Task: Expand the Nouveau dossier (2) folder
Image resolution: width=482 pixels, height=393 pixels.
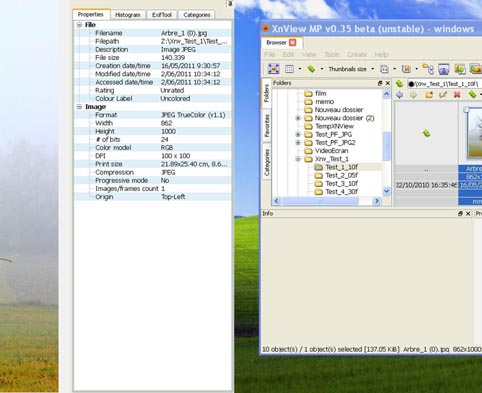Action: point(298,118)
